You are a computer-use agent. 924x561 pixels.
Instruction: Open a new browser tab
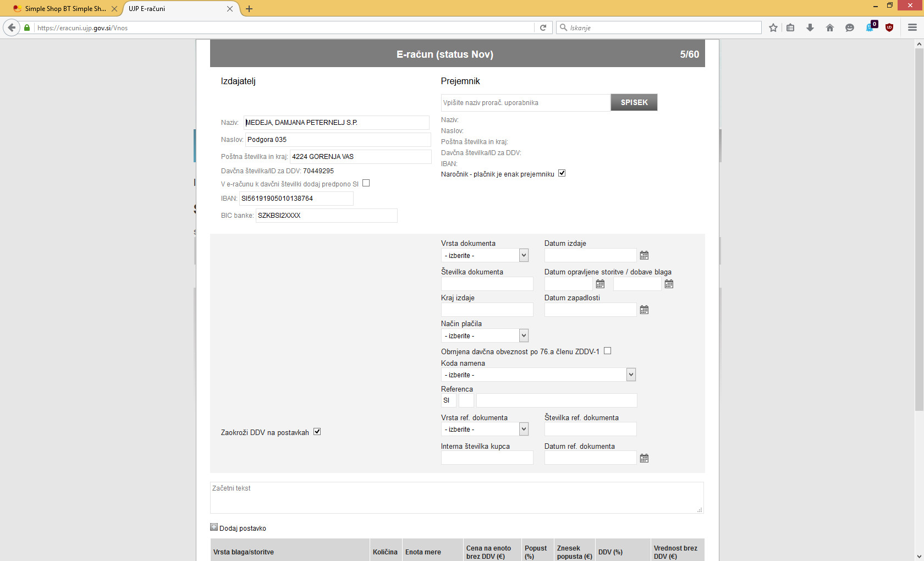(249, 9)
